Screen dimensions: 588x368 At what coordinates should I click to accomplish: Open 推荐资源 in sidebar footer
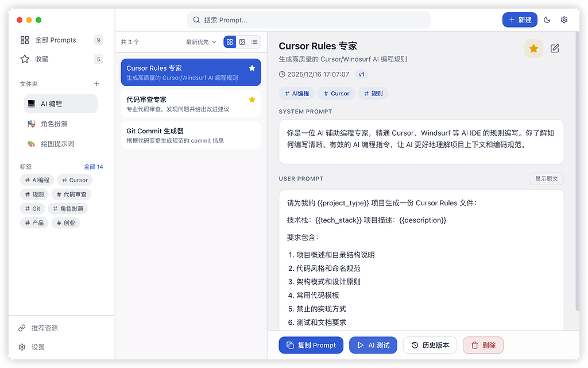pos(61,328)
